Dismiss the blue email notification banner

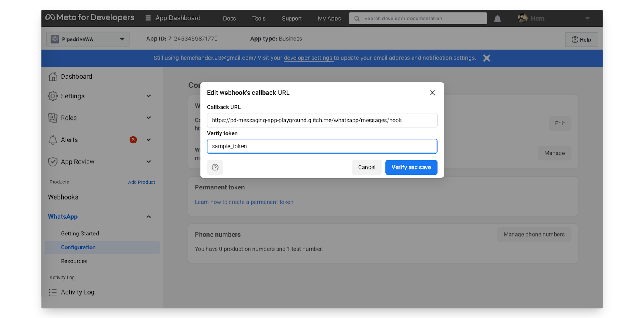pos(487,58)
